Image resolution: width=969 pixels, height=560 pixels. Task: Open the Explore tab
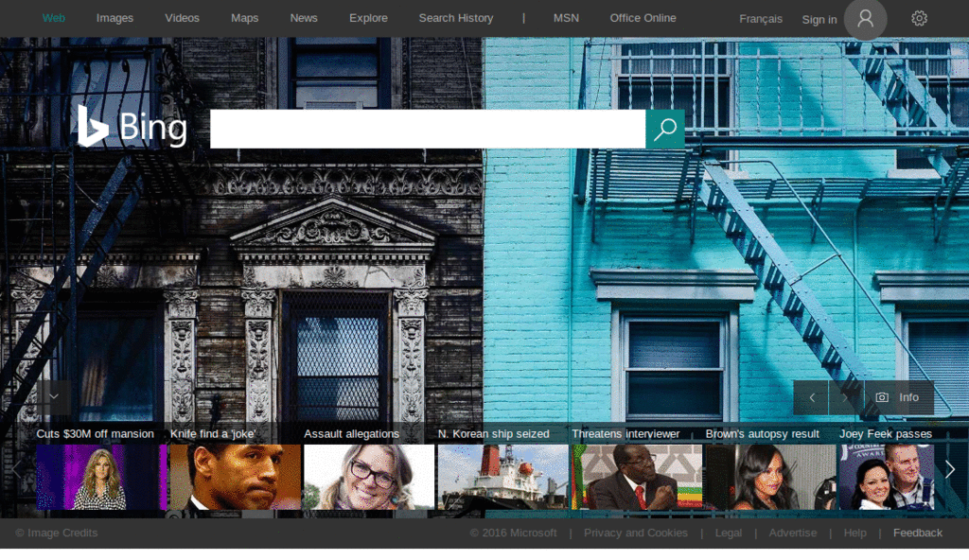(368, 18)
